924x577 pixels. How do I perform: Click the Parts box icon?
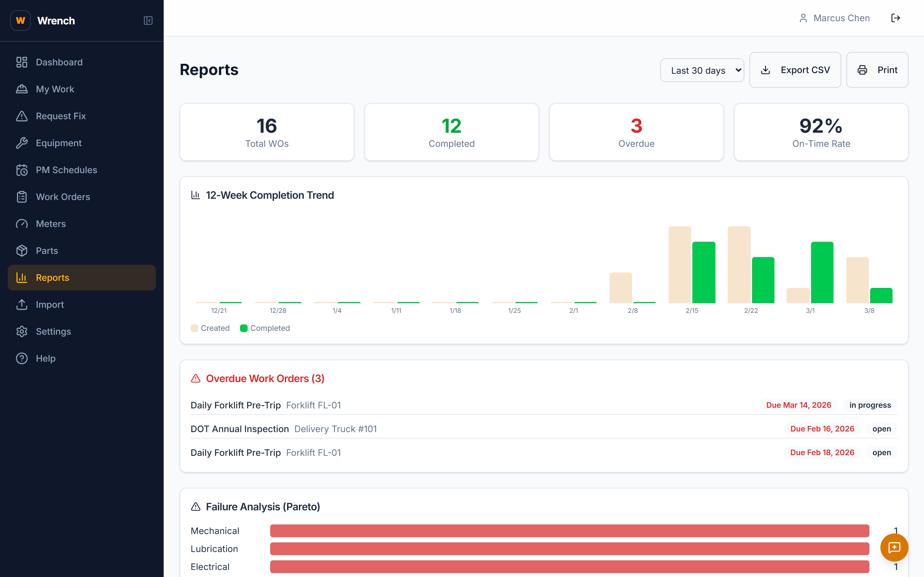click(22, 250)
